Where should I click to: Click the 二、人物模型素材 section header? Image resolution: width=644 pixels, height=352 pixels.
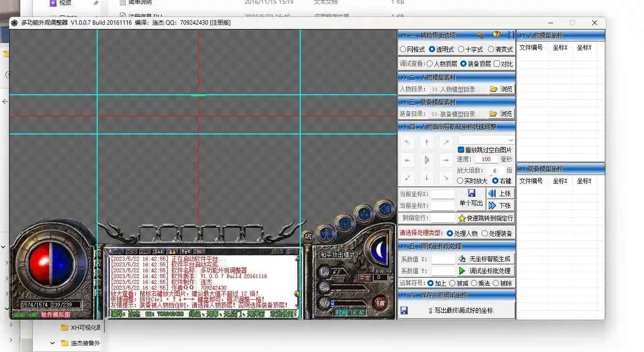[x=456, y=77]
